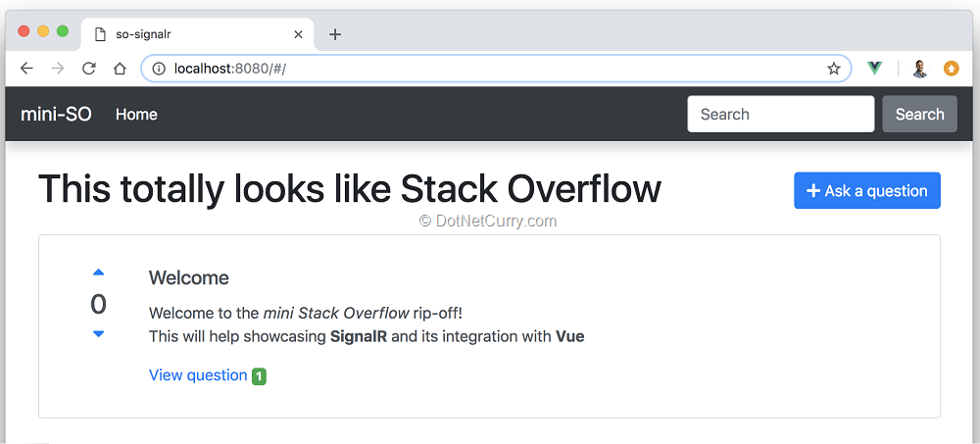Open the user profile avatar
The height and width of the screenshot is (444, 980).
point(919,69)
